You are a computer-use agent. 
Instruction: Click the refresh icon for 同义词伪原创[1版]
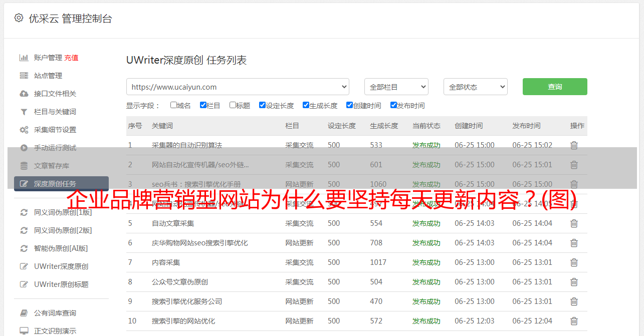click(x=24, y=212)
